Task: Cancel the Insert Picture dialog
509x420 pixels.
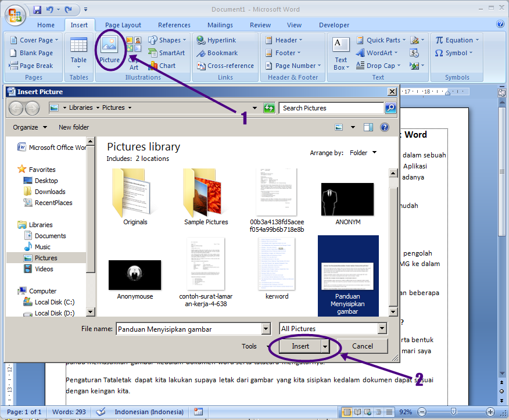Action: (363, 346)
